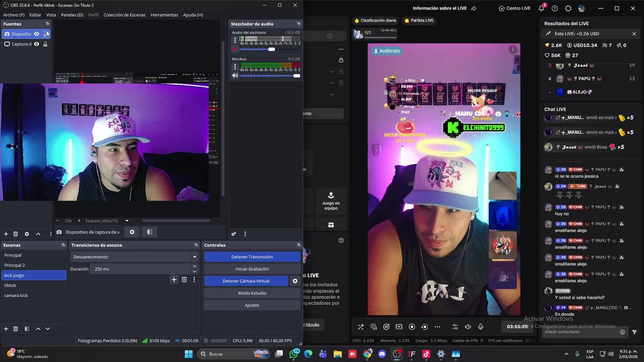Toggle visibility of Captura d source
The image size is (644, 362).
pyautogui.click(x=36, y=44)
